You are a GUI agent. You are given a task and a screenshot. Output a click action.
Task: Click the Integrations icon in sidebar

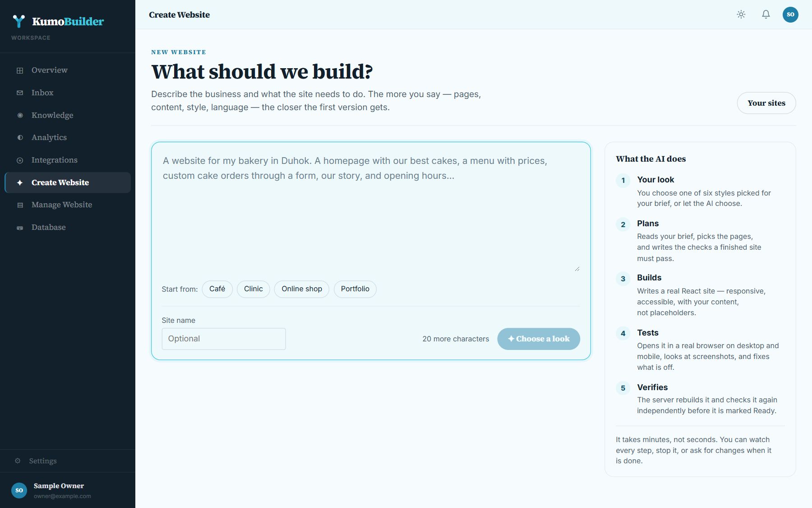20,160
